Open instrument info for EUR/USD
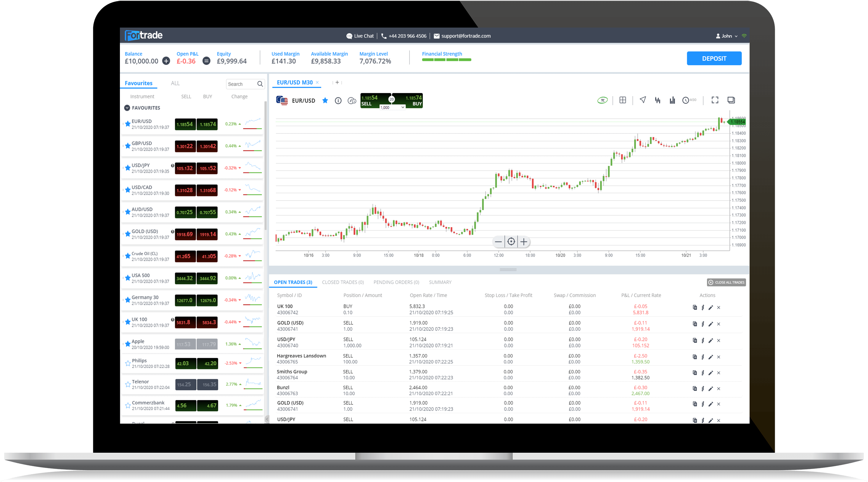Screen dimensions: 868x482 [x=338, y=100]
